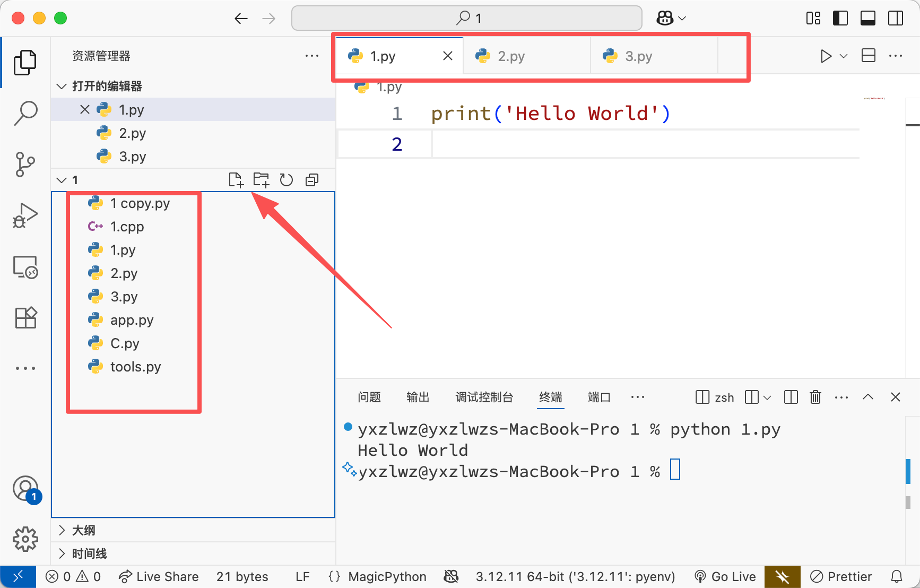920x588 pixels.
Task: Switch to the 2.py editor tab
Action: [511, 56]
